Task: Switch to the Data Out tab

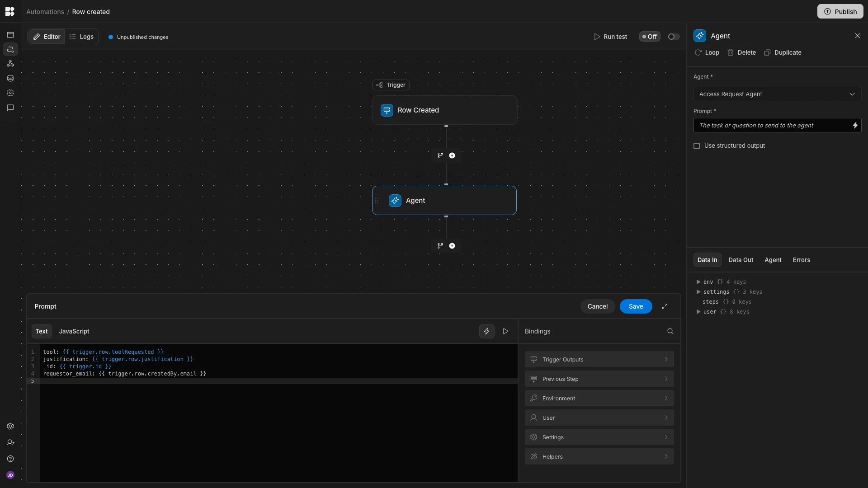Action: click(741, 260)
